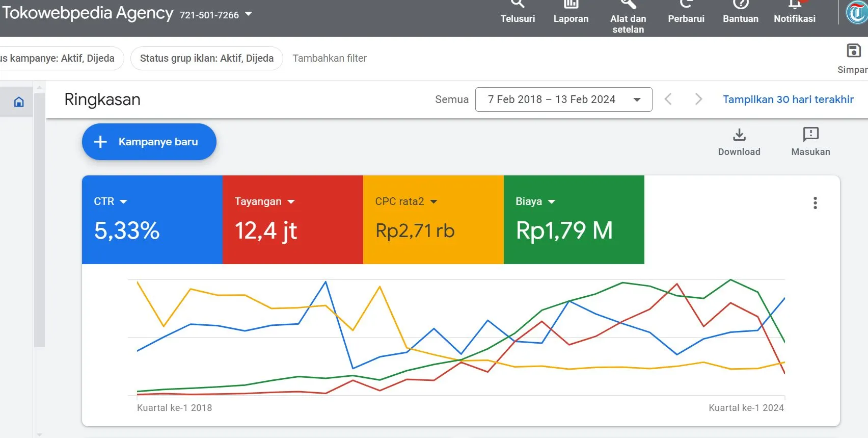This screenshot has height=438, width=868.
Task: Click Tampilkan 30 hari terakhir link
Action: (788, 99)
